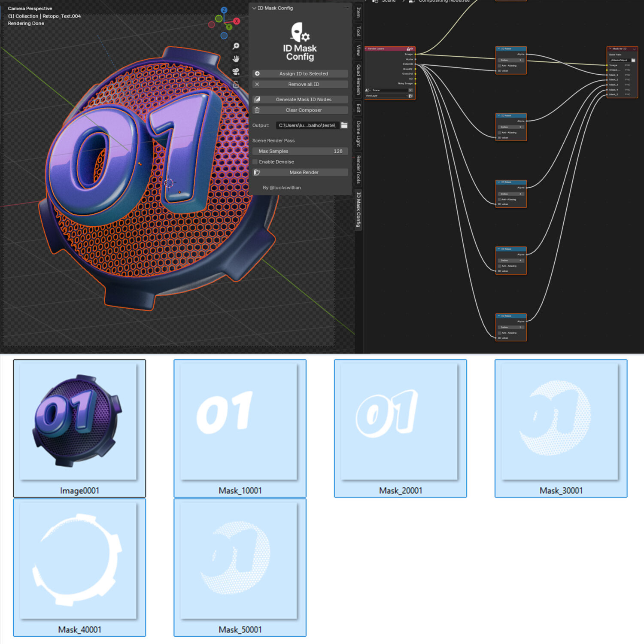Click the red X axis on gizmo
This screenshot has height=644, width=644.
(237, 21)
